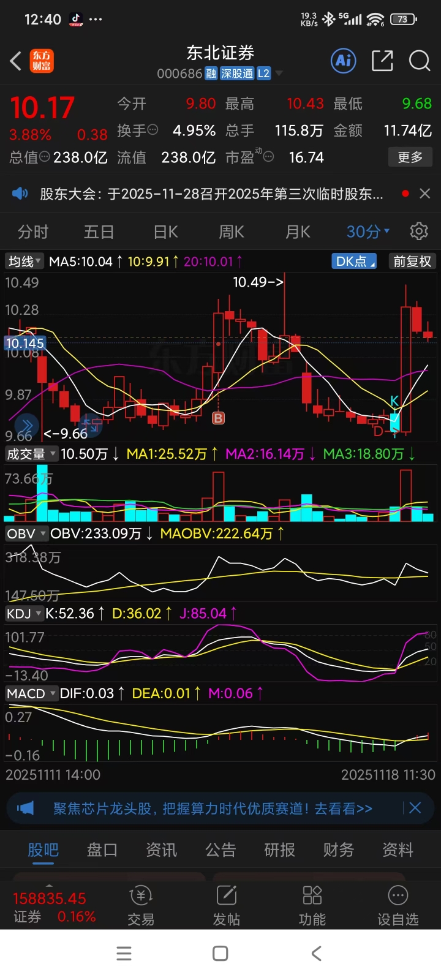The image size is (441, 980).
Task: Open the 东方财富 logo icon
Action: pyautogui.click(x=42, y=61)
